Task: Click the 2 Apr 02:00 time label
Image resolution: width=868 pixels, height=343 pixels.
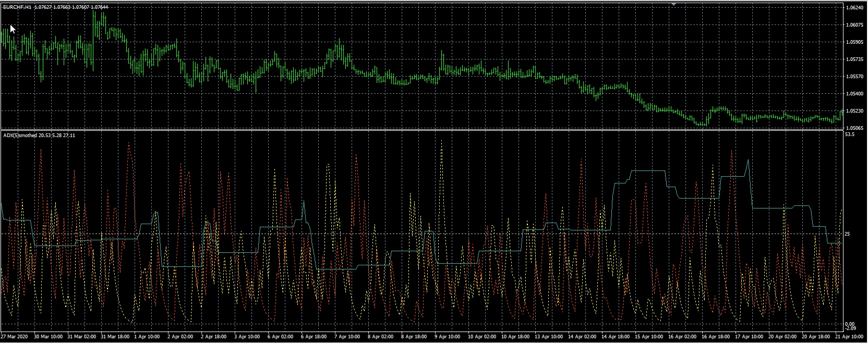Action: pos(182,337)
